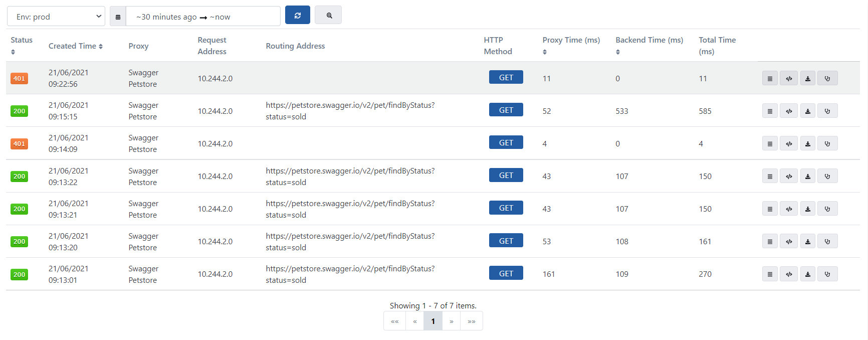Download the 09:22:56 request log

tap(808, 78)
